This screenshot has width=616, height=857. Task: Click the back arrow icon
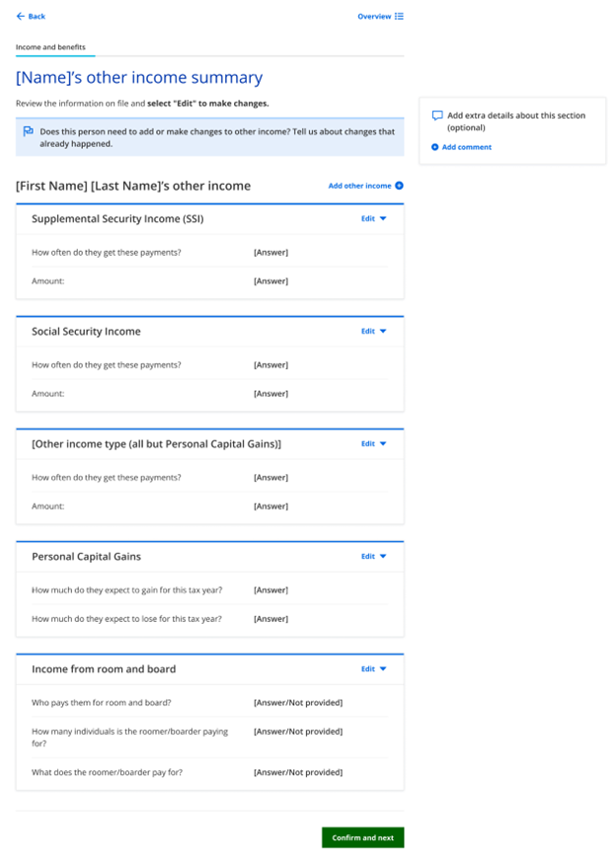[21, 17]
